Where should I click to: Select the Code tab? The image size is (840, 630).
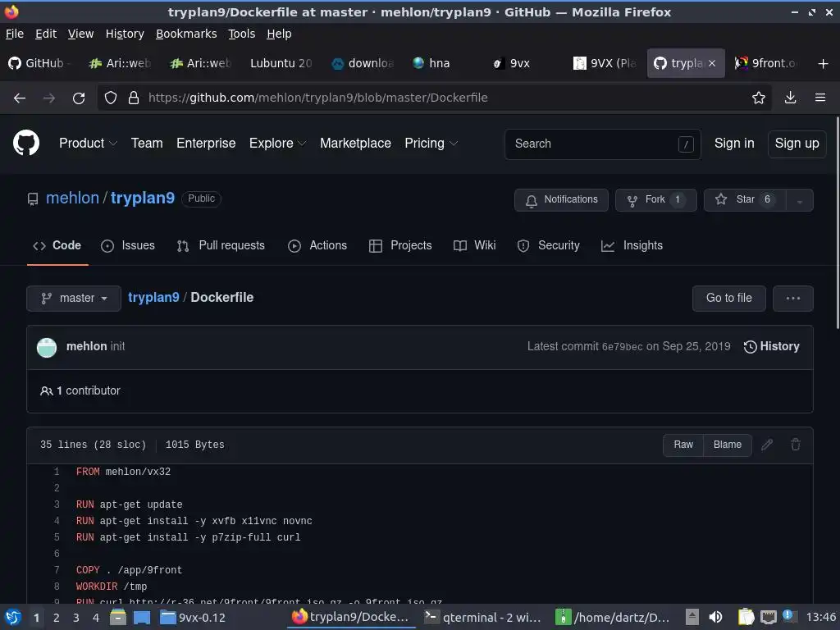57,245
